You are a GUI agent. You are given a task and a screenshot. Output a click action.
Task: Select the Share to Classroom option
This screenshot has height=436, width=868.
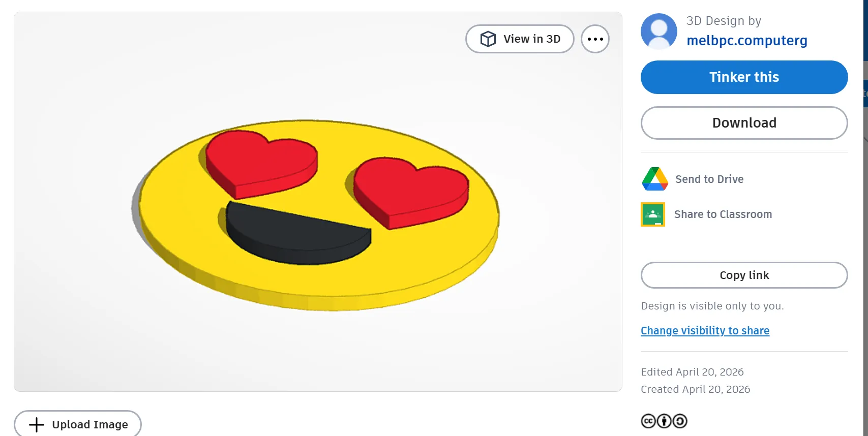(723, 214)
